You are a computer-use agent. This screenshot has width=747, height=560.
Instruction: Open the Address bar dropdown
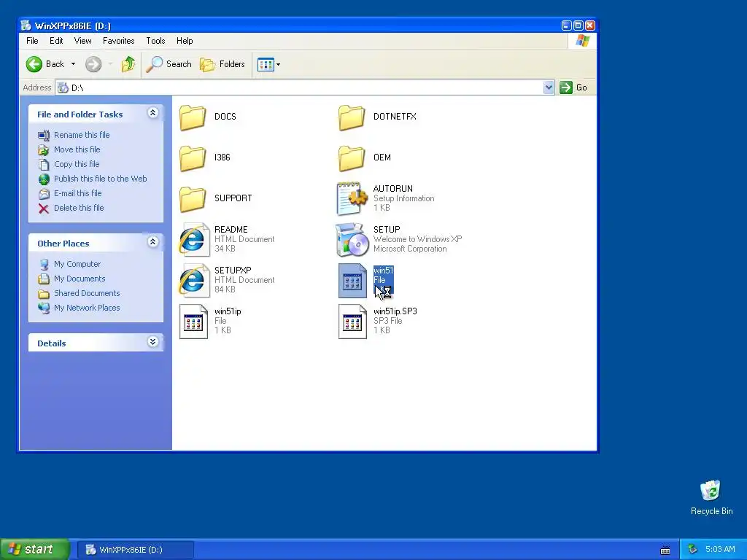[x=549, y=87]
